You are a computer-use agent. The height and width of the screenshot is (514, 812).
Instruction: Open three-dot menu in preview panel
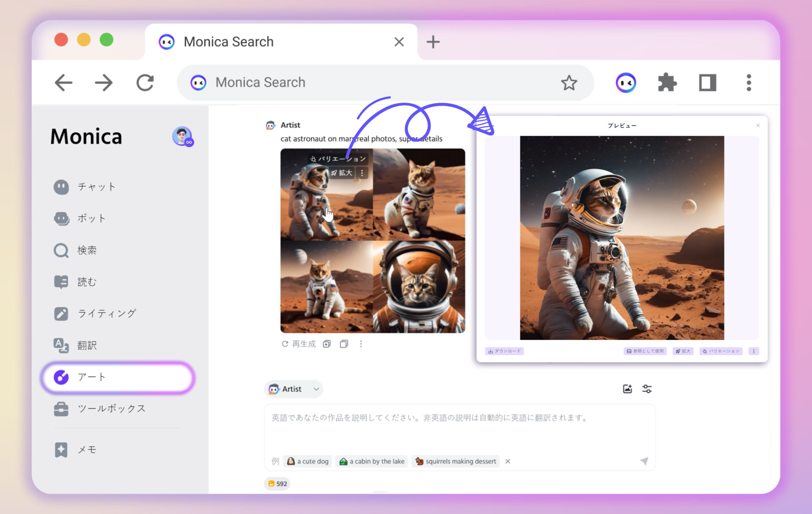coord(753,351)
